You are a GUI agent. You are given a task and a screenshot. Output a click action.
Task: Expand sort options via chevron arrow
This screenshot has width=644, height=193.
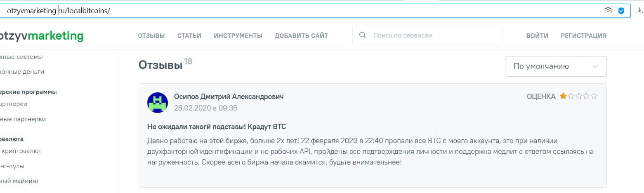click(595, 66)
